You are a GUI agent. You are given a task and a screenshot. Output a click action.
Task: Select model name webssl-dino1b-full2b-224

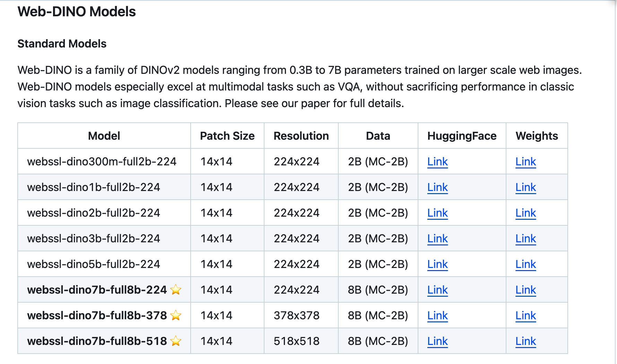pyautogui.click(x=94, y=187)
